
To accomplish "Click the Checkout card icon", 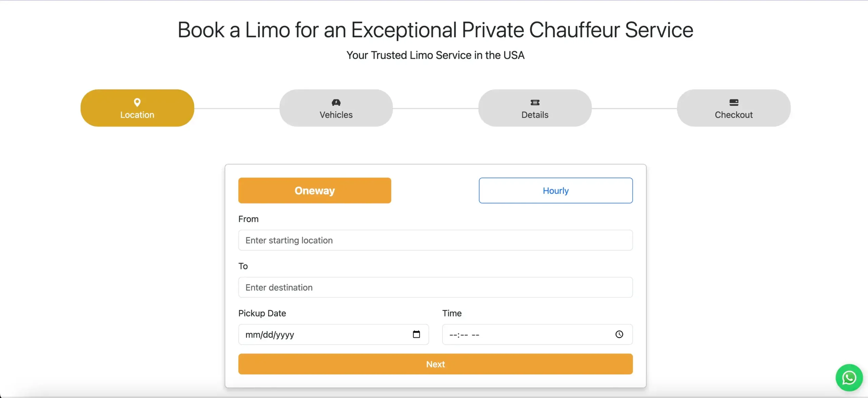I will point(734,102).
